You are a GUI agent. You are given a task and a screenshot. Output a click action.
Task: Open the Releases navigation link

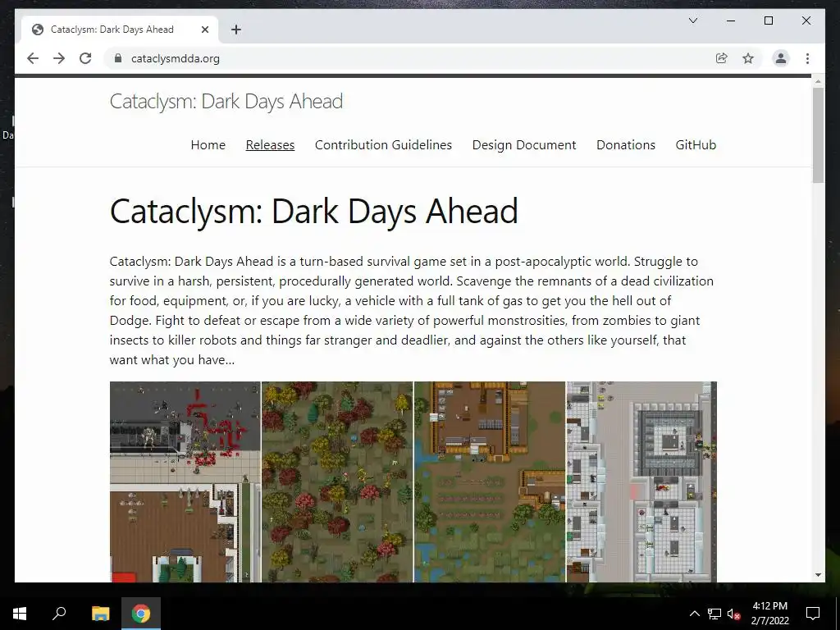pos(270,144)
